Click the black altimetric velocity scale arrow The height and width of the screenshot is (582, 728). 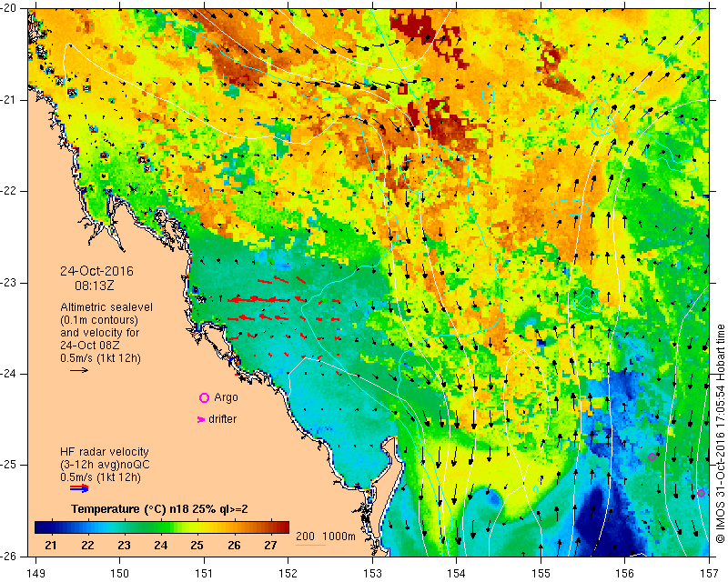point(79,370)
